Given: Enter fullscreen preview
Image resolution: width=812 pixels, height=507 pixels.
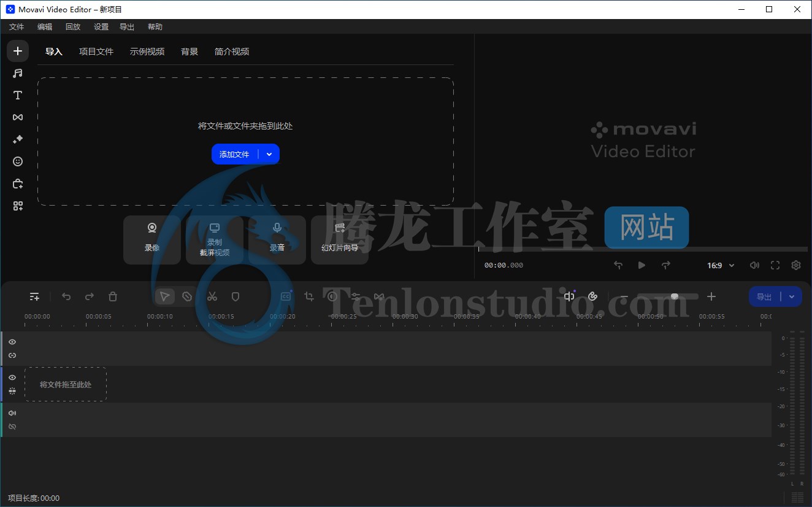Looking at the screenshot, I should pyautogui.click(x=775, y=265).
